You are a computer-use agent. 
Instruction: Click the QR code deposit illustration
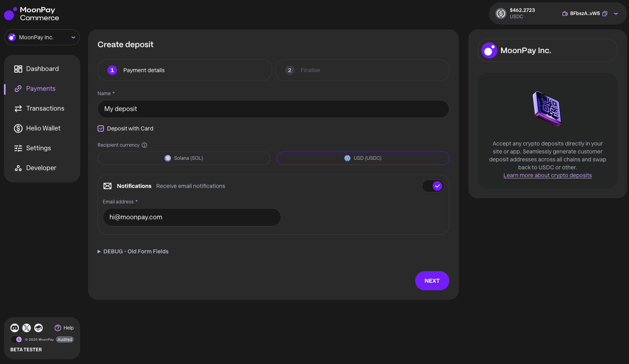pyautogui.click(x=547, y=109)
